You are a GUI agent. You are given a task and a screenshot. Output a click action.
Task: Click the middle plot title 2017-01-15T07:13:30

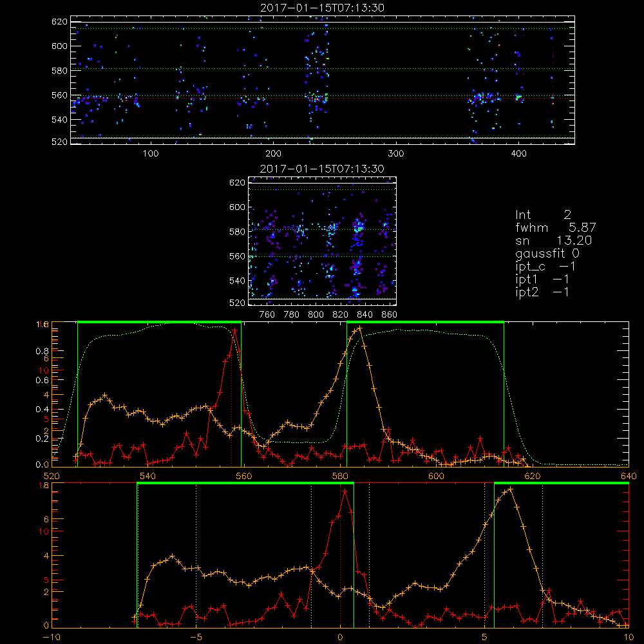[x=323, y=169]
